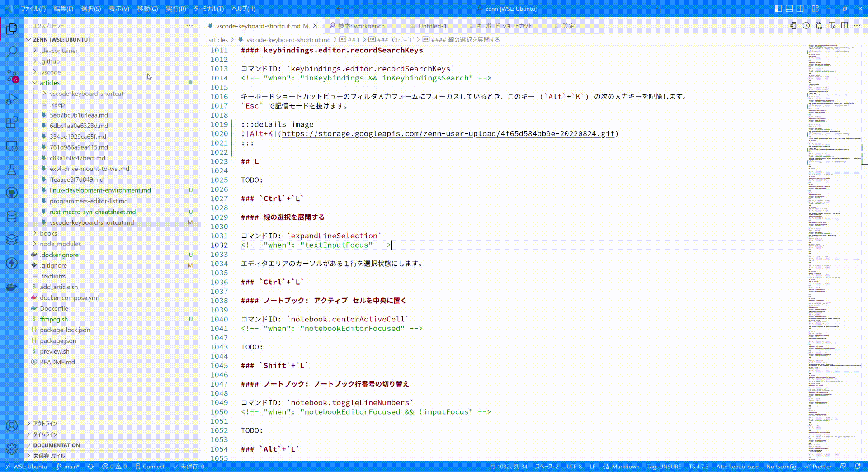Viewport: 868px width, 472px height.
Task: Open the GitHub view in activity bar
Action: coord(12,193)
